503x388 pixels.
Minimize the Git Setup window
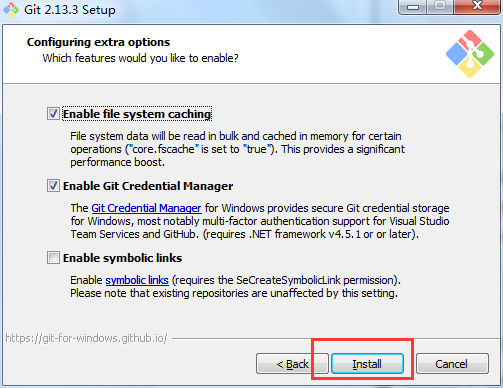(x=413, y=7)
